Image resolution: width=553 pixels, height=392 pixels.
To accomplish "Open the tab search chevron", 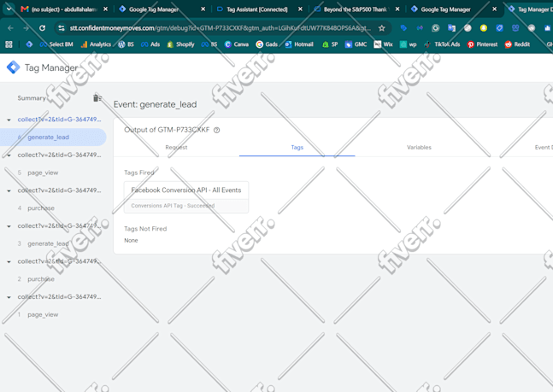I will tap(9, 9).
